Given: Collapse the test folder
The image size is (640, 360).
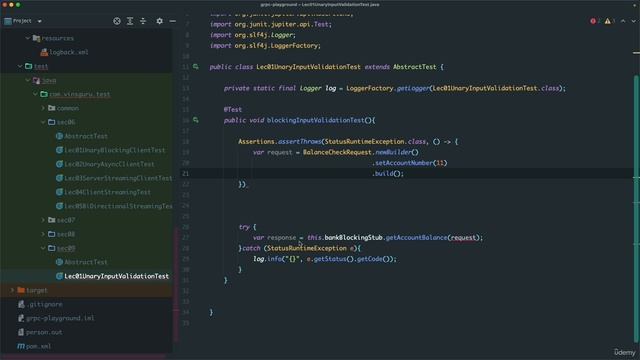Looking at the screenshot, I should click(20, 66).
